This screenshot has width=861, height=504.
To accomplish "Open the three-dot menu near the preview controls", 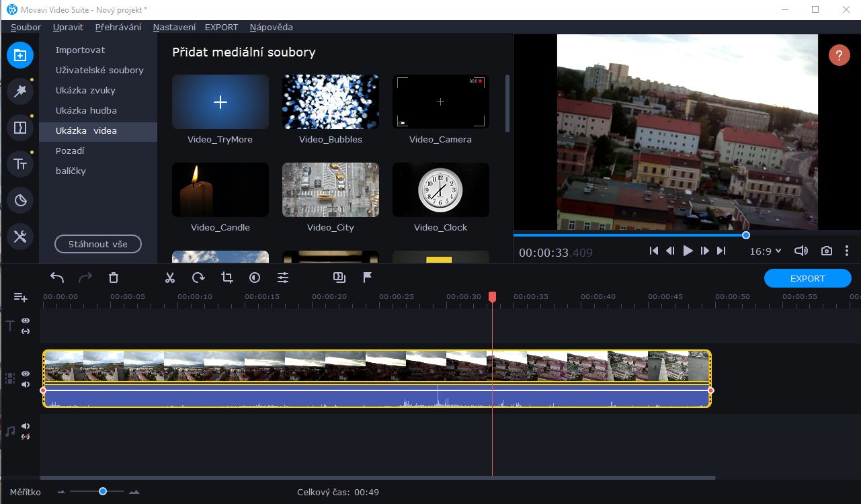I will click(x=847, y=251).
